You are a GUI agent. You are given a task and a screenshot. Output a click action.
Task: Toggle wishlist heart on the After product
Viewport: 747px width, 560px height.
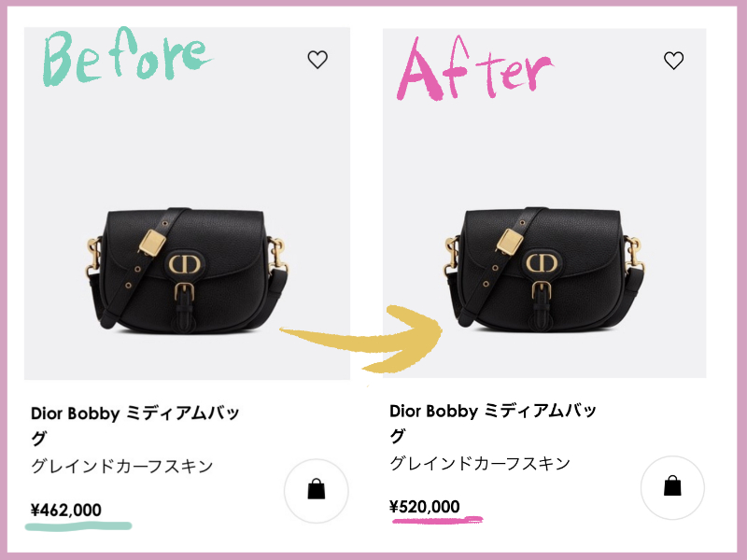pyautogui.click(x=673, y=60)
